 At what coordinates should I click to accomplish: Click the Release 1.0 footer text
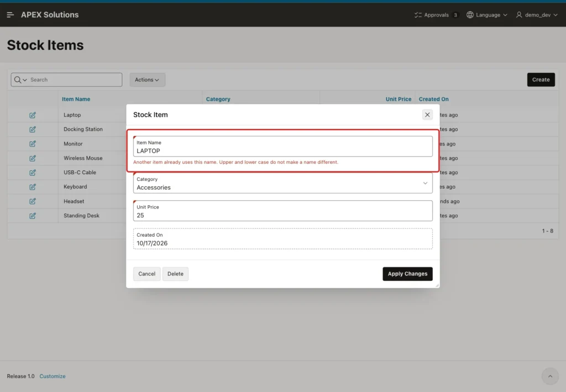tap(20, 376)
